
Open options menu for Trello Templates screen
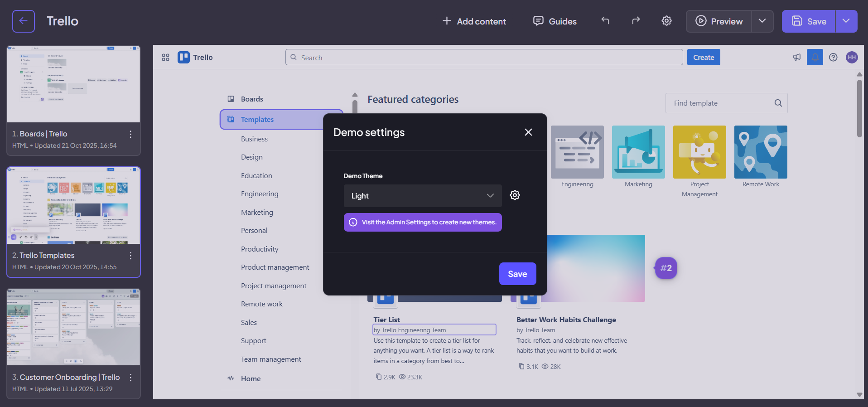(x=130, y=256)
